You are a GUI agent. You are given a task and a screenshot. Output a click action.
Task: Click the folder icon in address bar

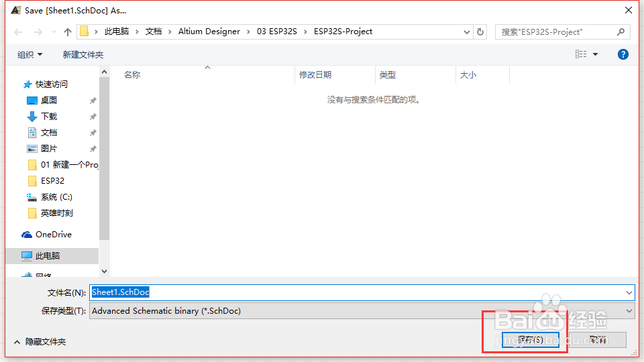[85, 32]
